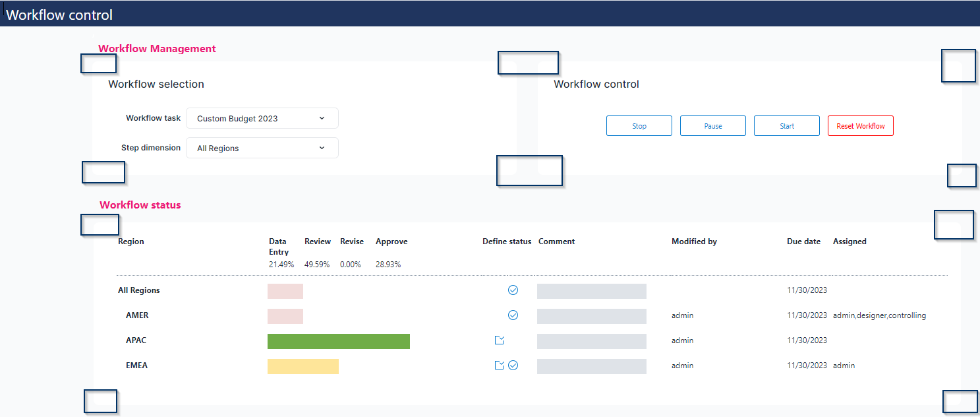Pause the workflow
The image size is (980, 417).
pos(712,126)
